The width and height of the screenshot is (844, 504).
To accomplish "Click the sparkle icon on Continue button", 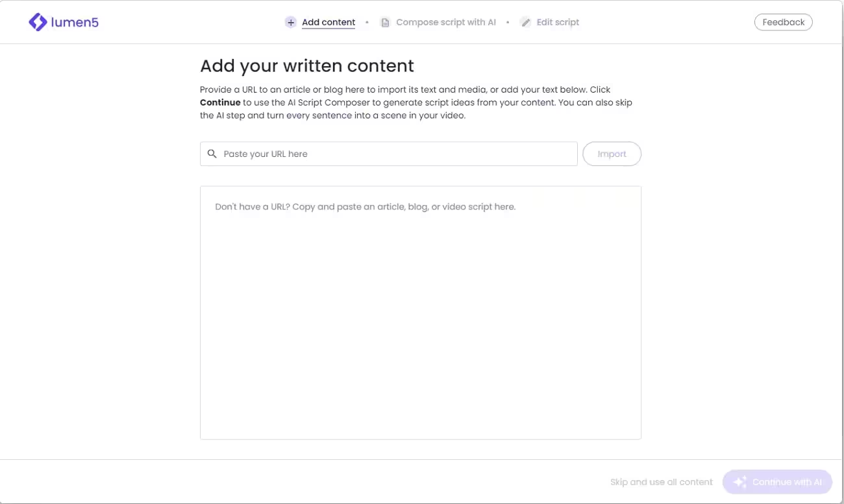I will point(739,482).
